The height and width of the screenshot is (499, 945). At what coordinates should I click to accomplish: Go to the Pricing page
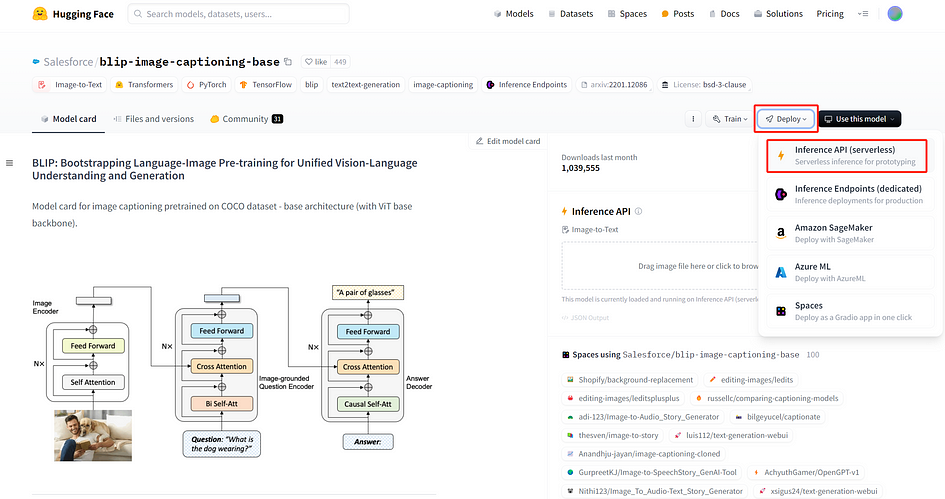pos(830,14)
